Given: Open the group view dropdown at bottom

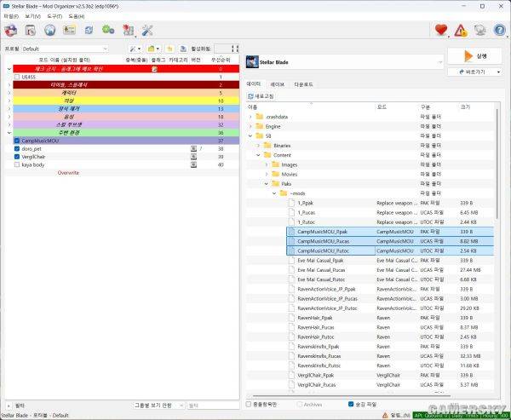Looking at the screenshot, I should [159, 406].
